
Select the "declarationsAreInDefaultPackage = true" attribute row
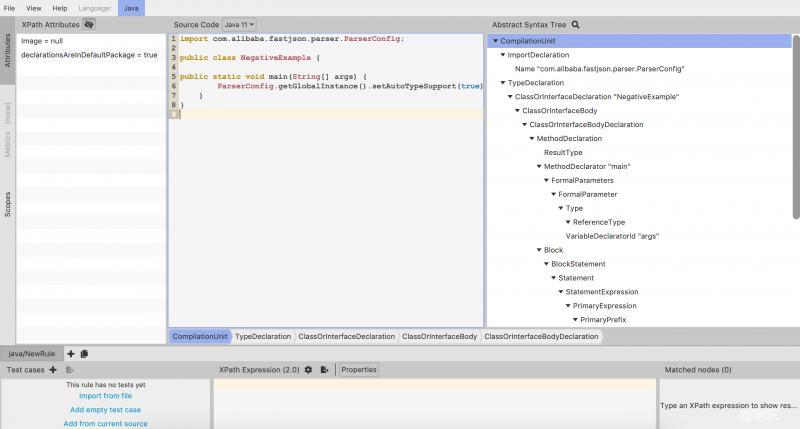[91, 55]
